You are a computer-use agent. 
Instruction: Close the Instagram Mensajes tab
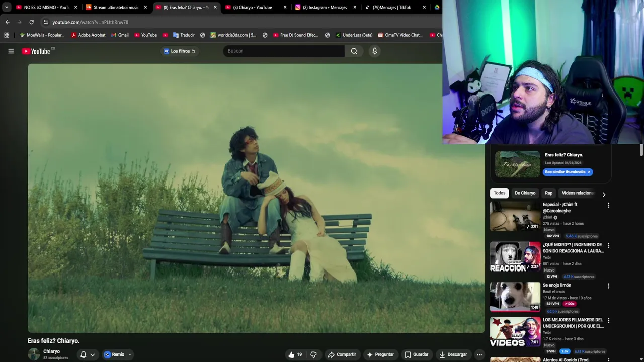point(355,7)
